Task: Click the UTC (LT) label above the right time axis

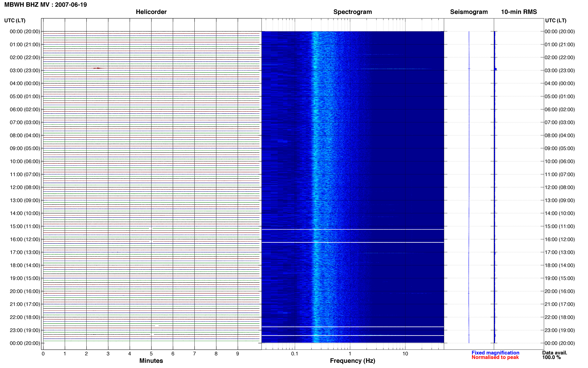Action: pos(556,20)
